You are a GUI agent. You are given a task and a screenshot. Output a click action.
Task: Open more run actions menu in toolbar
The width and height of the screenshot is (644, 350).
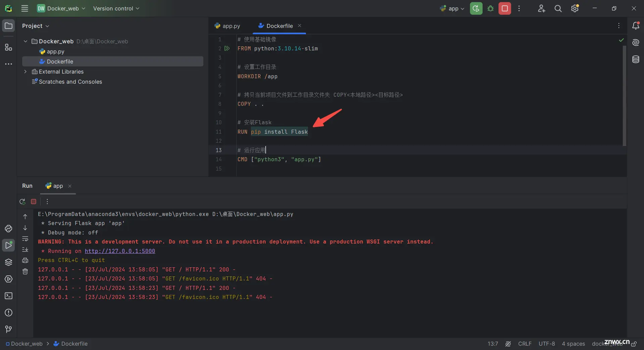519,8
